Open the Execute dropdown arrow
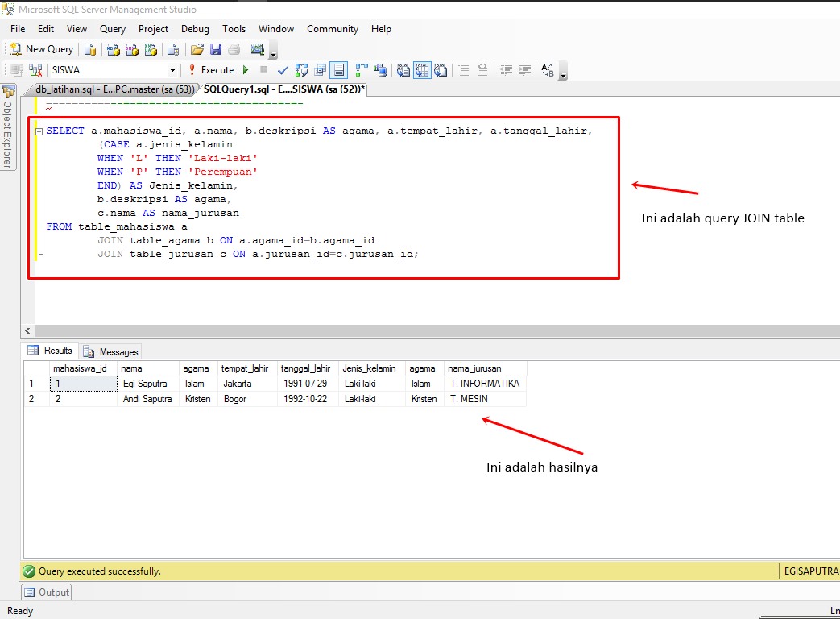 click(246, 70)
